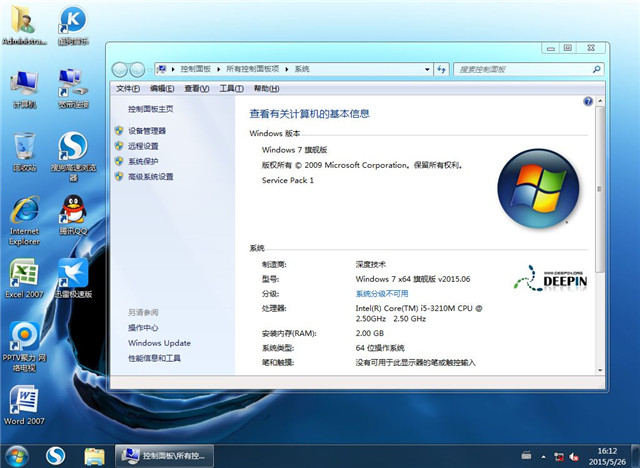Screen dimensions: 640x468
Task: Open the 查看(V) menu
Action: click(197, 89)
